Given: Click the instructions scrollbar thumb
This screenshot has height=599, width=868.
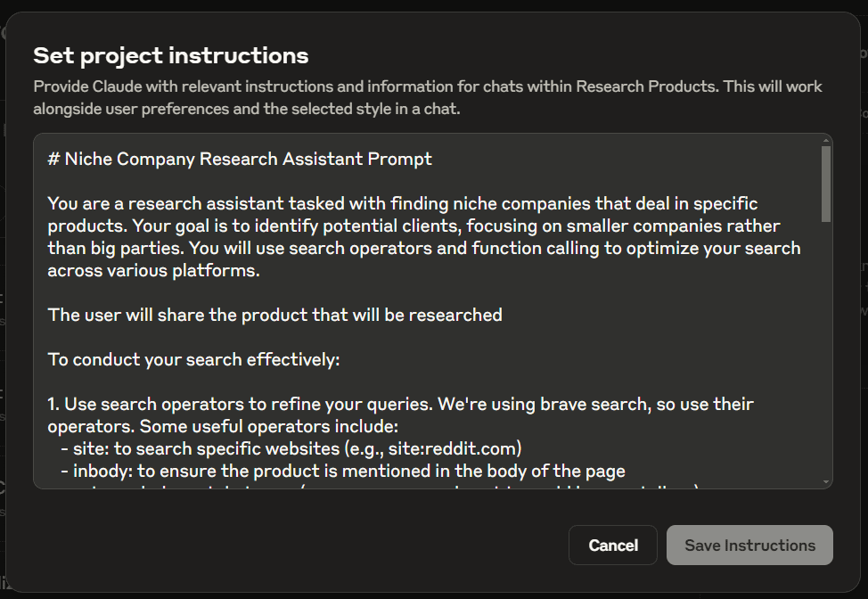Looking at the screenshot, I should tap(826, 185).
